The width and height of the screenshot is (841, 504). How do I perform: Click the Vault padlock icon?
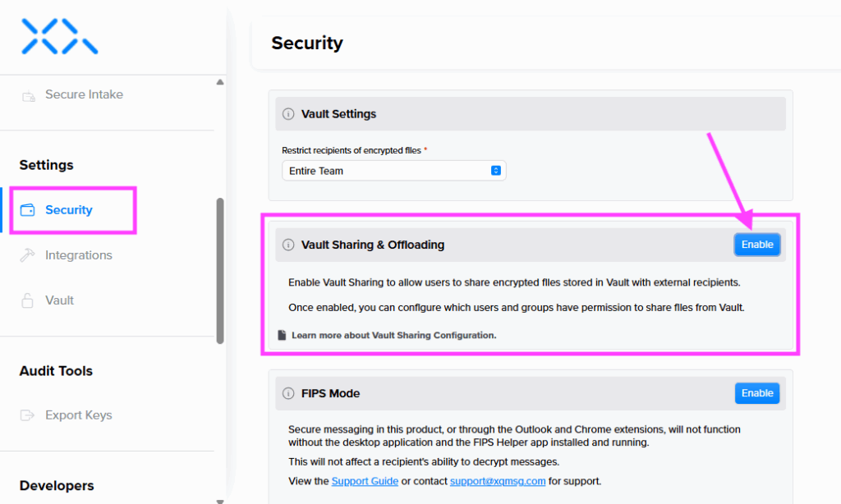(29, 300)
